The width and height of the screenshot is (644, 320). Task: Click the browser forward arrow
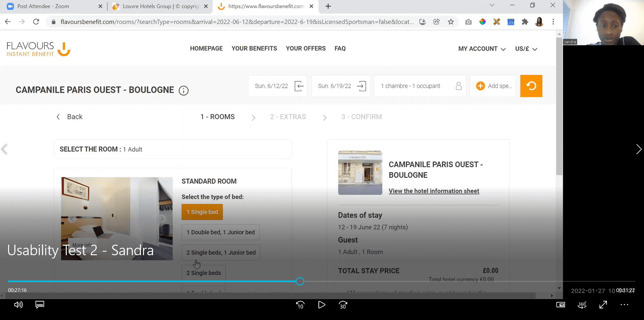[x=22, y=22]
